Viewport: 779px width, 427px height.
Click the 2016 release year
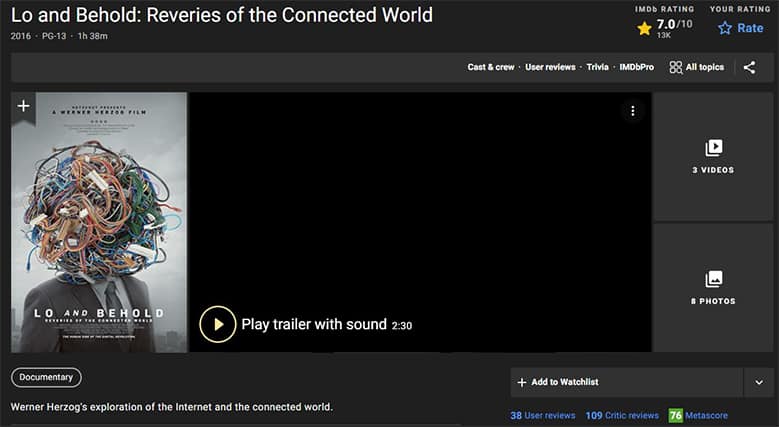point(20,36)
